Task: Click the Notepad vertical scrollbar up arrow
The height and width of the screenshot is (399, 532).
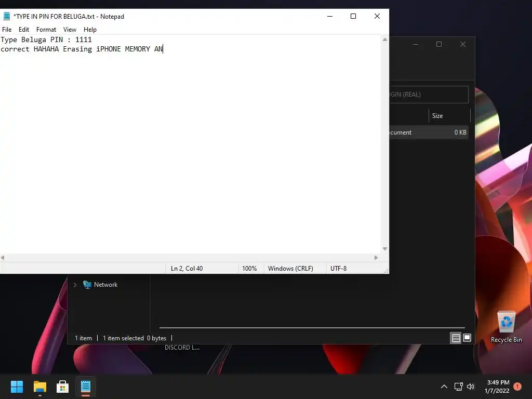Action: [x=385, y=39]
